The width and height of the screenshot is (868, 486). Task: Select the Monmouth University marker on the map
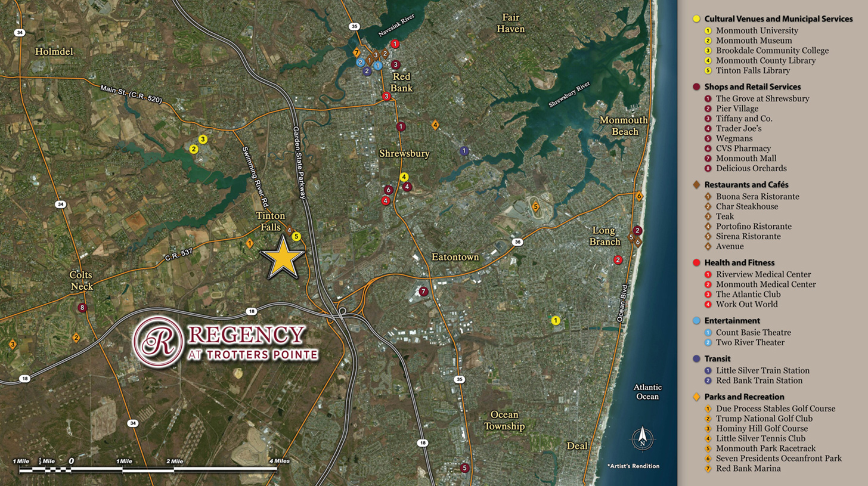556,320
